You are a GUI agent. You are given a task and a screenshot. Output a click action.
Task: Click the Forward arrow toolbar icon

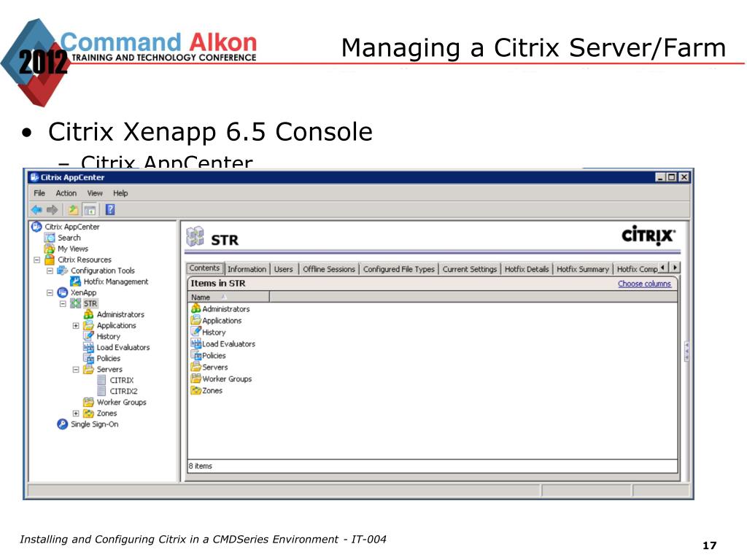[52, 209]
